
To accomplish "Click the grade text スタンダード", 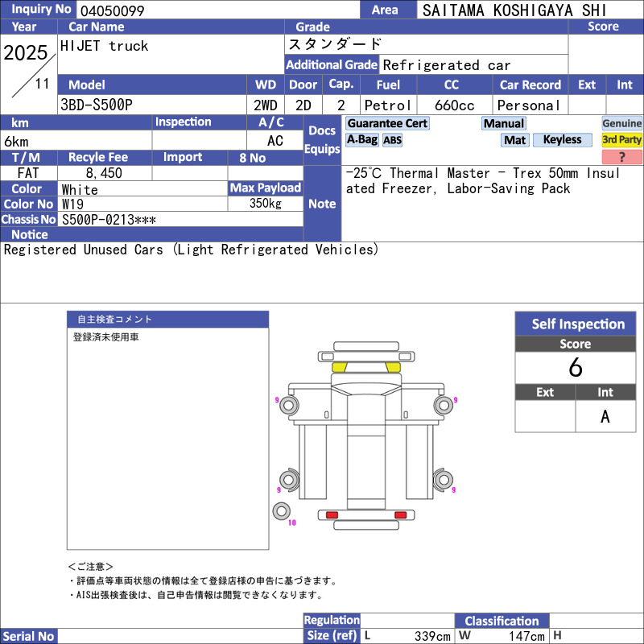I will tap(335, 44).
